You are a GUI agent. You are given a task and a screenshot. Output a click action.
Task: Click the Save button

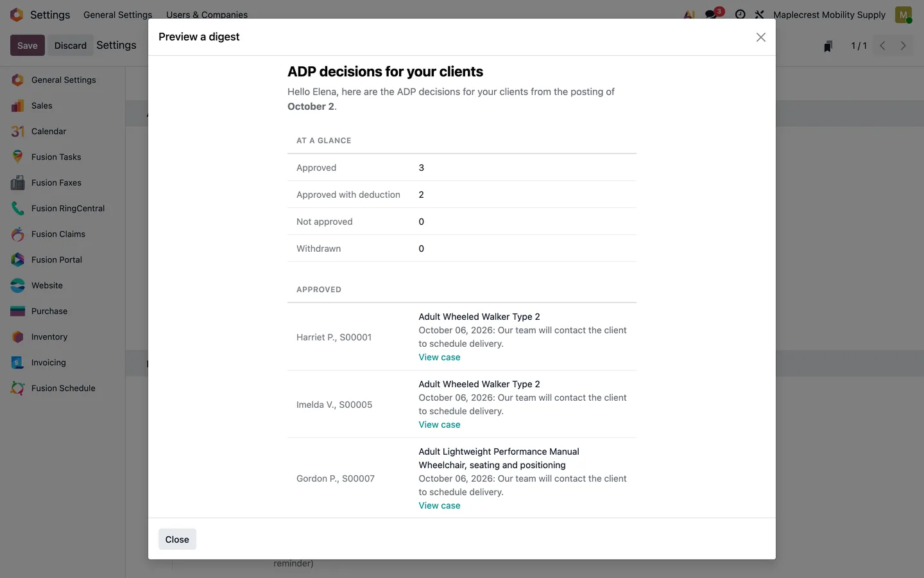(28, 46)
